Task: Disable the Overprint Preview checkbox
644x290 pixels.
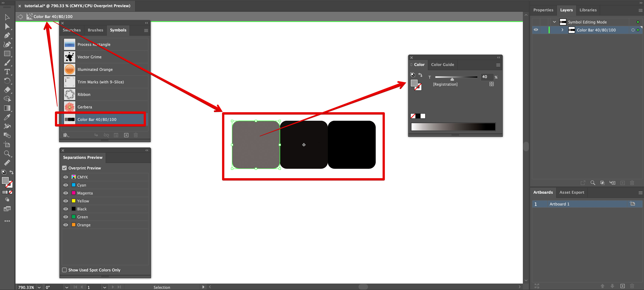Action: tap(64, 168)
